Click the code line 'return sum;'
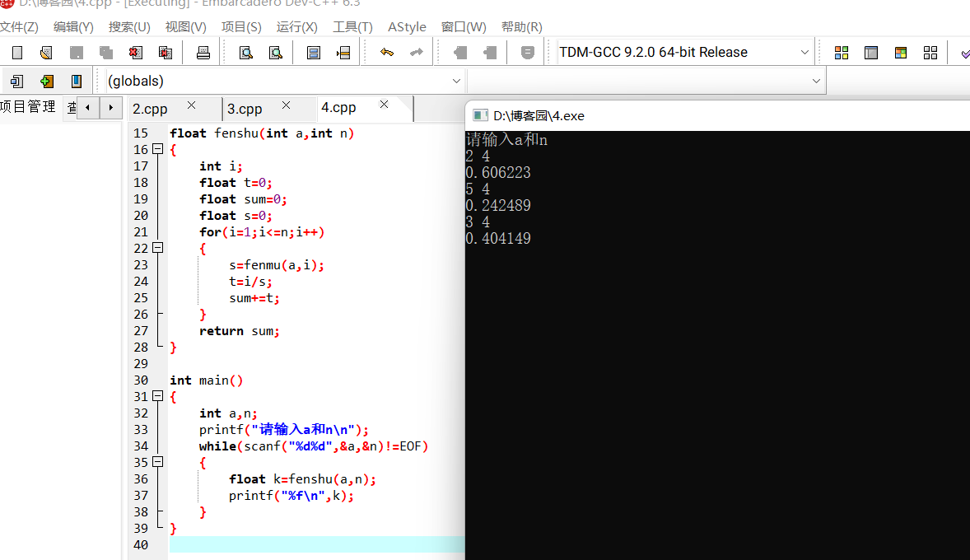Screen dimensions: 970x560 point(240,331)
